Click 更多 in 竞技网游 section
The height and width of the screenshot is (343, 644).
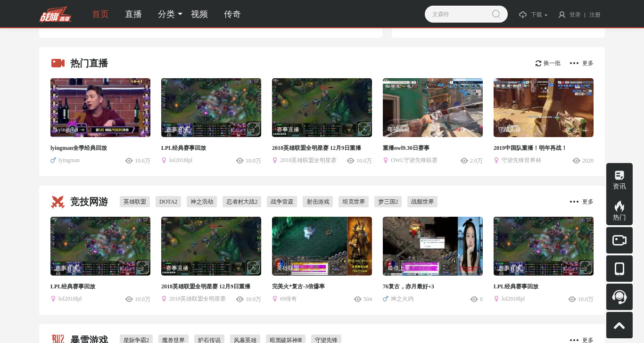[x=588, y=202]
